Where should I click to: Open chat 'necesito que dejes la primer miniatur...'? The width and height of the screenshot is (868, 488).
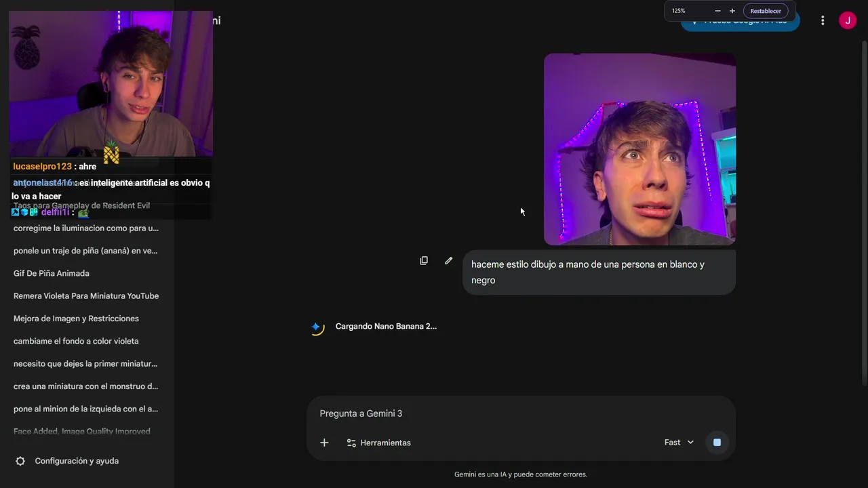coord(86,364)
